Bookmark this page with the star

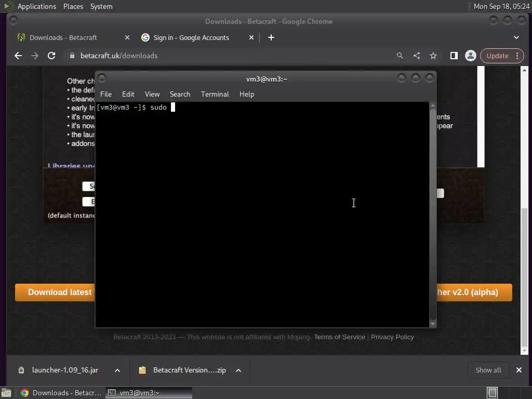tap(433, 56)
